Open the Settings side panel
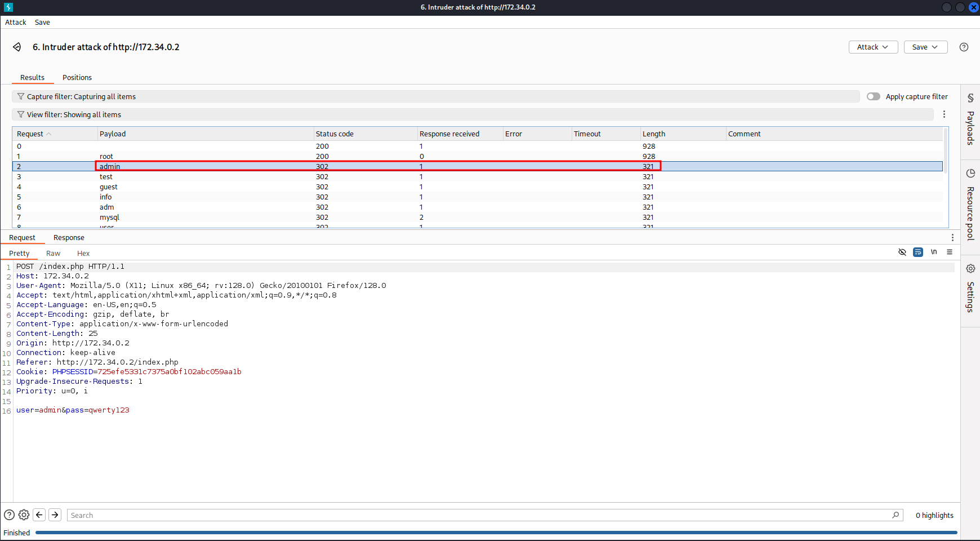The width and height of the screenshot is (980, 541). [x=970, y=288]
